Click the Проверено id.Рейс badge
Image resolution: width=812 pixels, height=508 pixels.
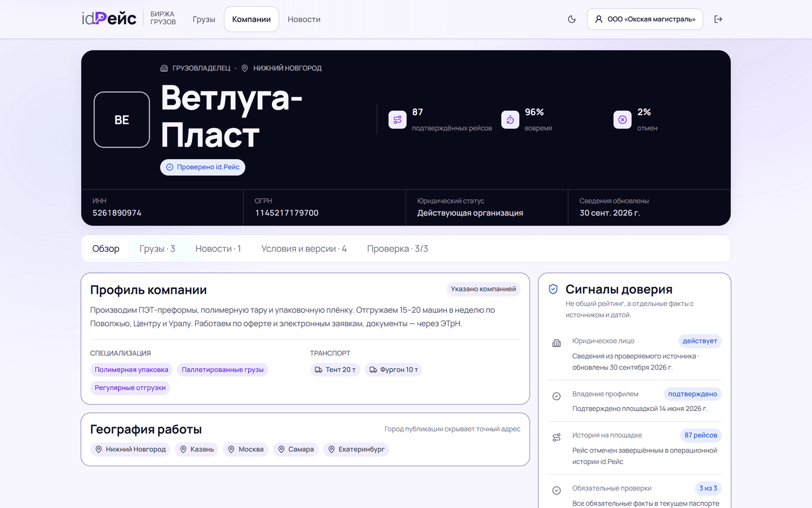[x=202, y=167]
